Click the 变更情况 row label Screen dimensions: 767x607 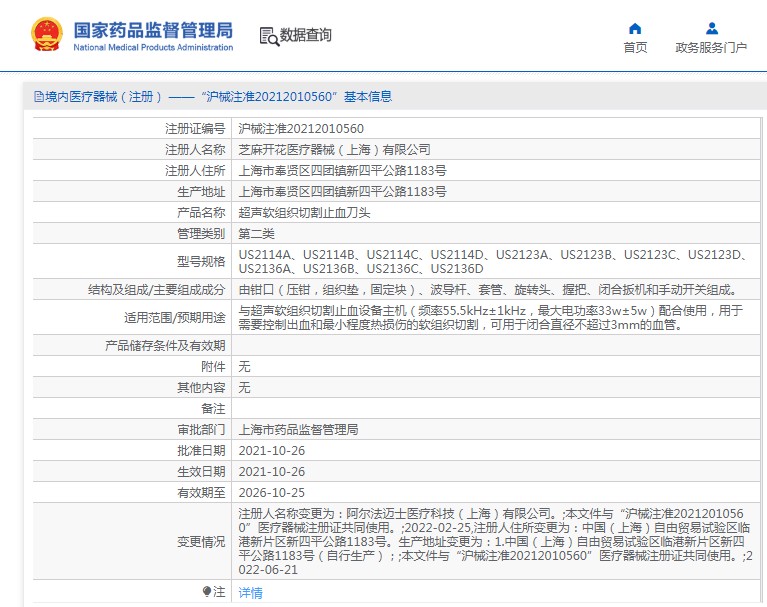(201, 542)
